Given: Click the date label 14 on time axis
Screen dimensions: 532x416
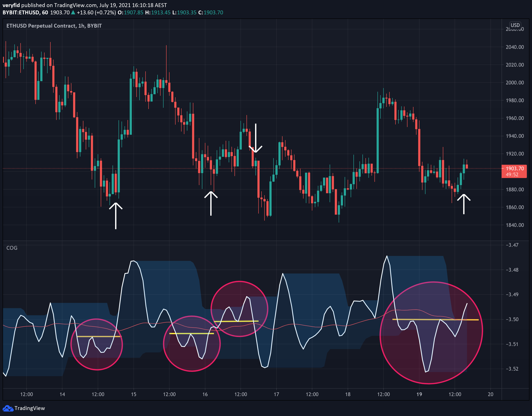Looking at the screenshot, I should click(62, 394).
